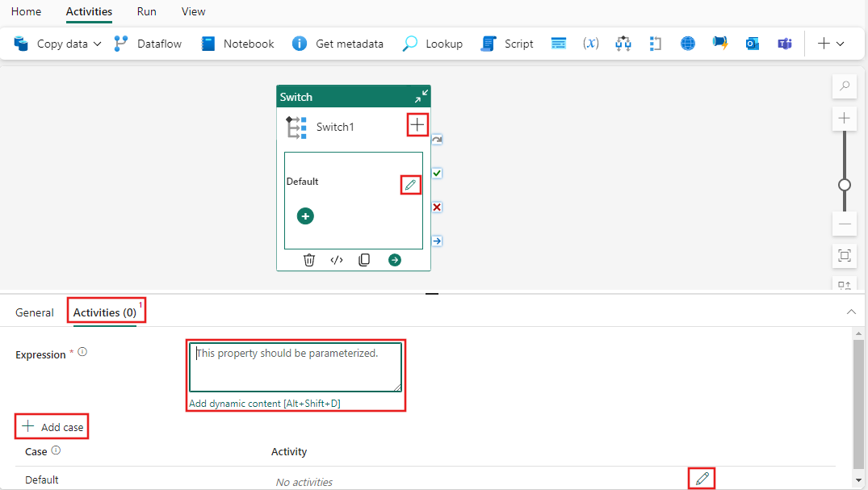View Switch1 code with the </> icon
This screenshot has width=868, height=490.
pos(337,259)
